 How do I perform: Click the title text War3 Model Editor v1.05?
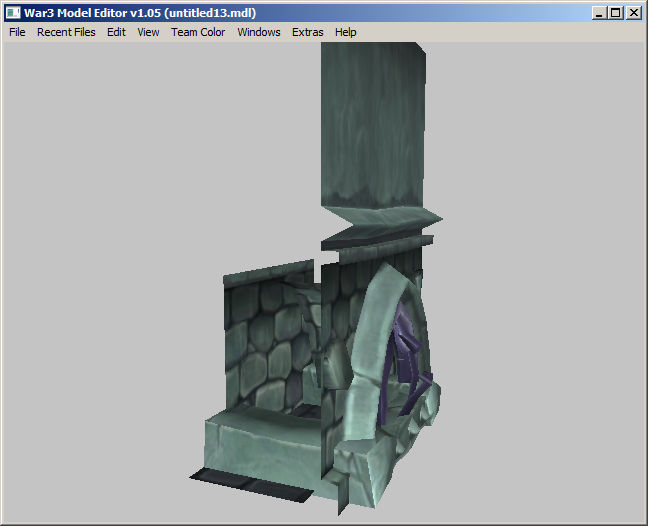click(x=92, y=13)
